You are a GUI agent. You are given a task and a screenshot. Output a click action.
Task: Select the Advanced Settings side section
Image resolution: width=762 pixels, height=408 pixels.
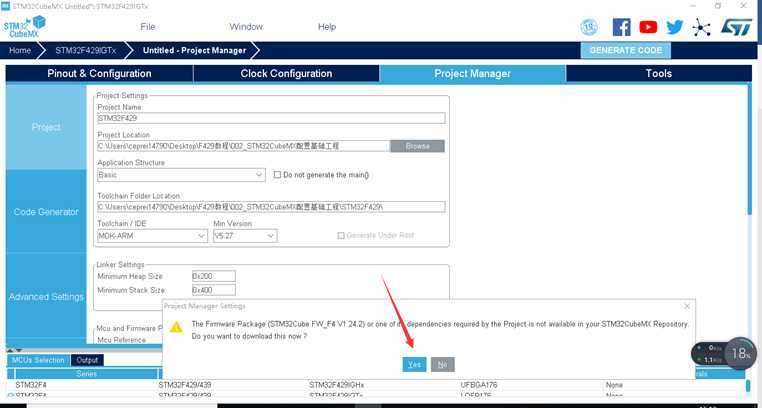coord(46,297)
